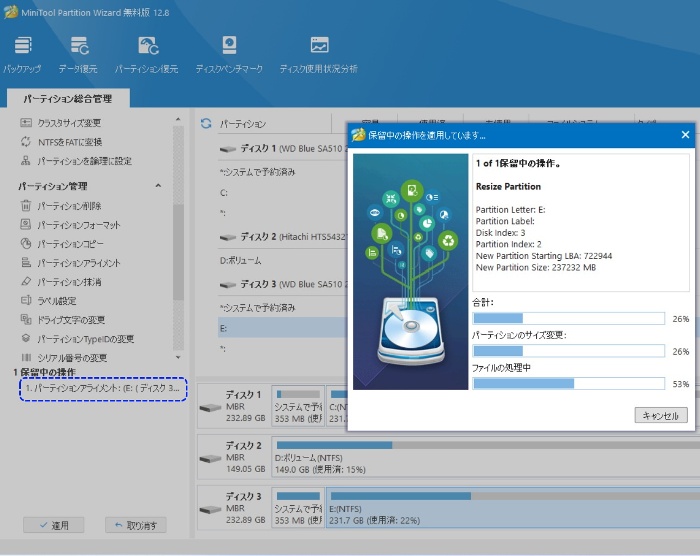Select ディスク 1 システムで予約 353 MB block
This screenshot has height=556, width=700.
(298, 406)
